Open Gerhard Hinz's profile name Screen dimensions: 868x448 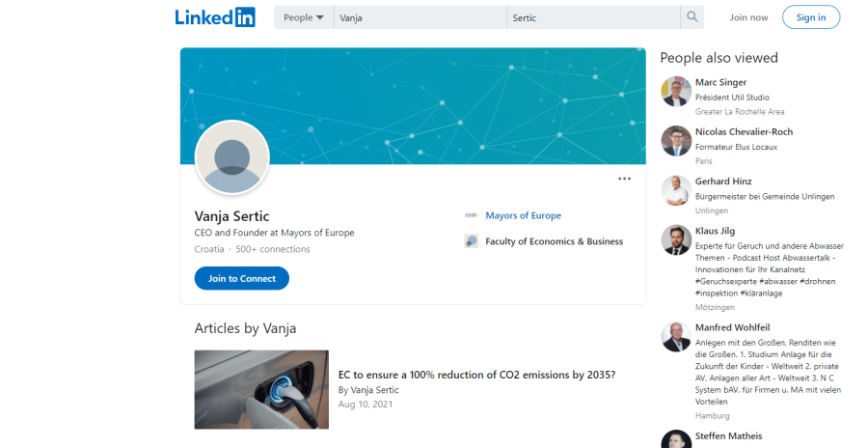pyautogui.click(x=723, y=182)
